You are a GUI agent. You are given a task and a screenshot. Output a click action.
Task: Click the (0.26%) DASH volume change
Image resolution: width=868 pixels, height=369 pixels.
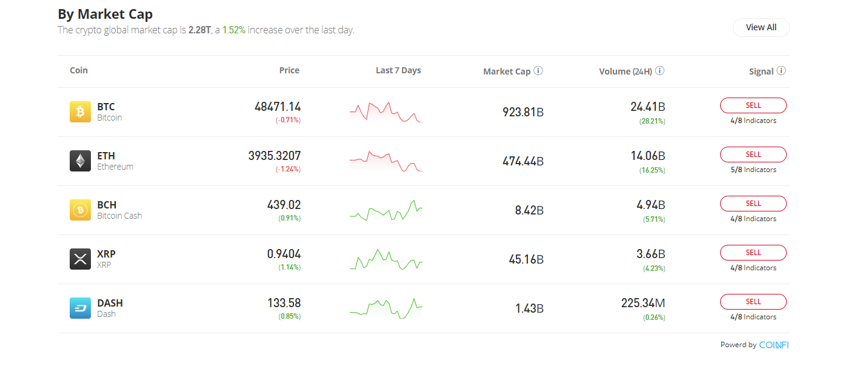[654, 317]
